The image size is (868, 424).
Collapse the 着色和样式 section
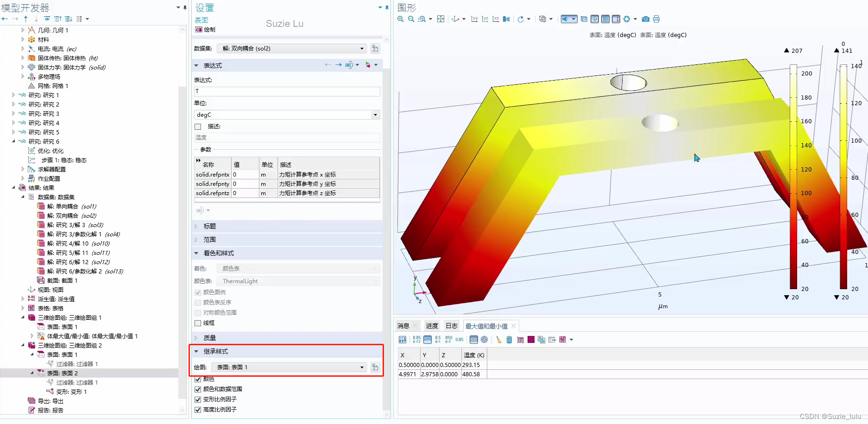click(196, 253)
